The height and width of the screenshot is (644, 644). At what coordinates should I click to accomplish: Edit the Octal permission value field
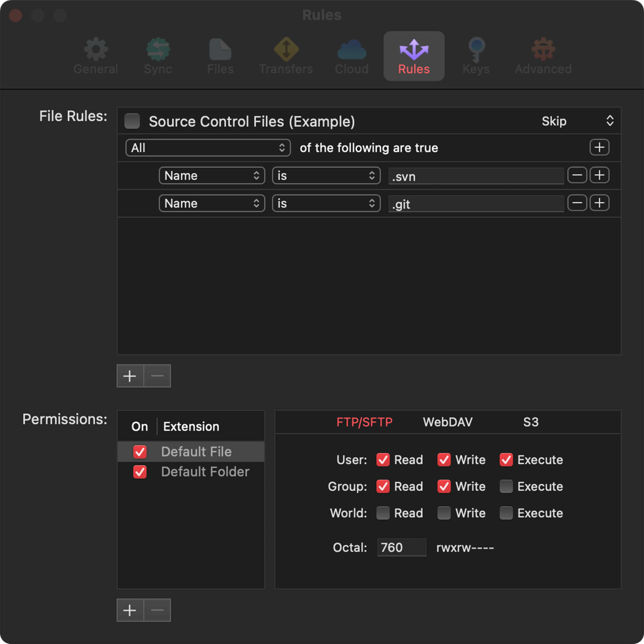pyautogui.click(x=402, y=547)
